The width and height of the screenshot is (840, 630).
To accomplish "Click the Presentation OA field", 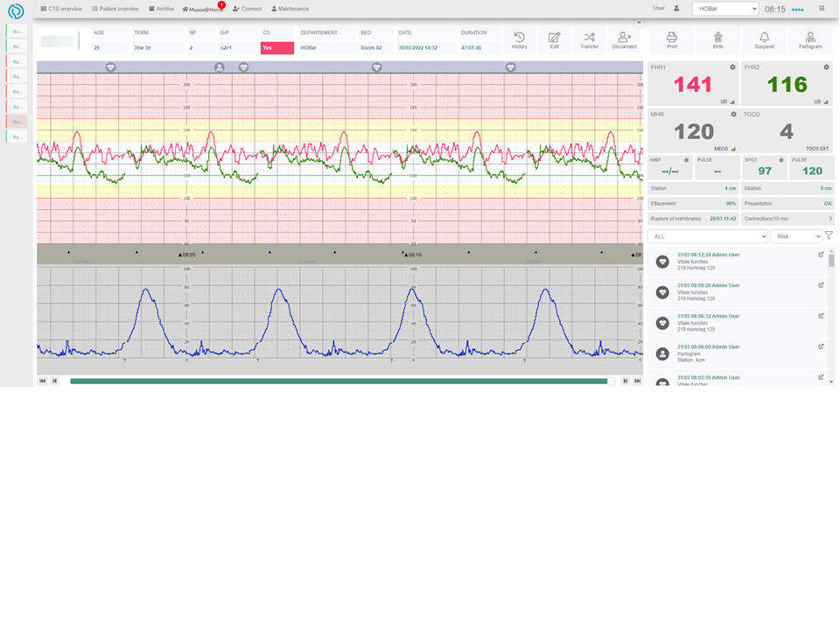I will [787, 204].
